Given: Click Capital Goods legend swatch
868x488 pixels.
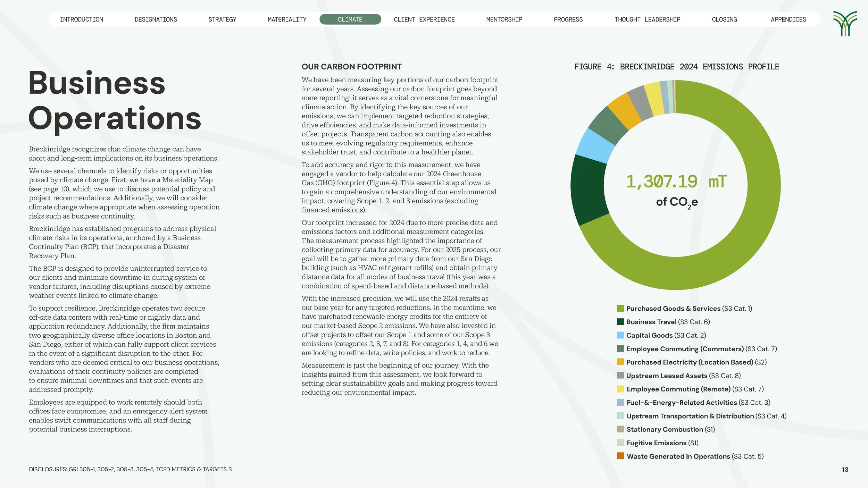Looking at the screenshot, I should (620, 335).
